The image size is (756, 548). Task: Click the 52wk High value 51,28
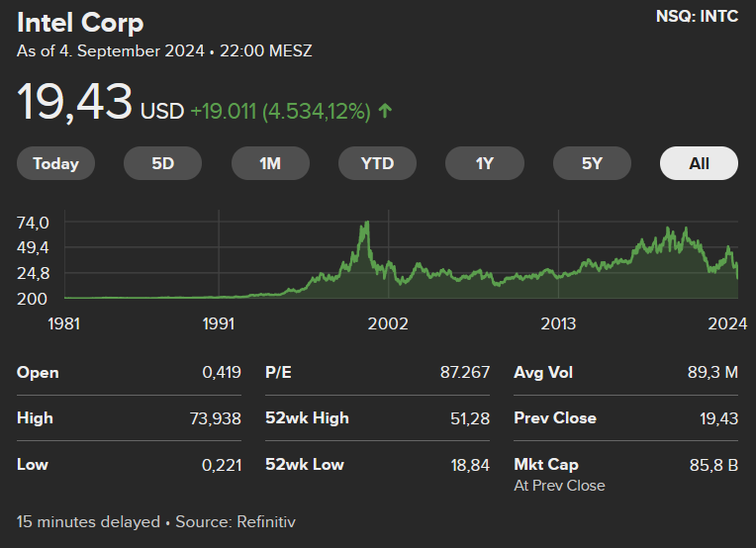470,418
